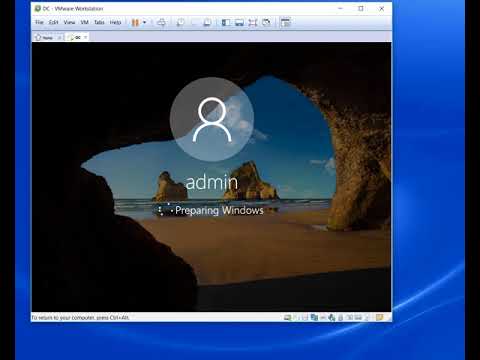Close the VMware Workstation window
The width and height of the screenshot is (480, 360).
click(x=382, y=8)
